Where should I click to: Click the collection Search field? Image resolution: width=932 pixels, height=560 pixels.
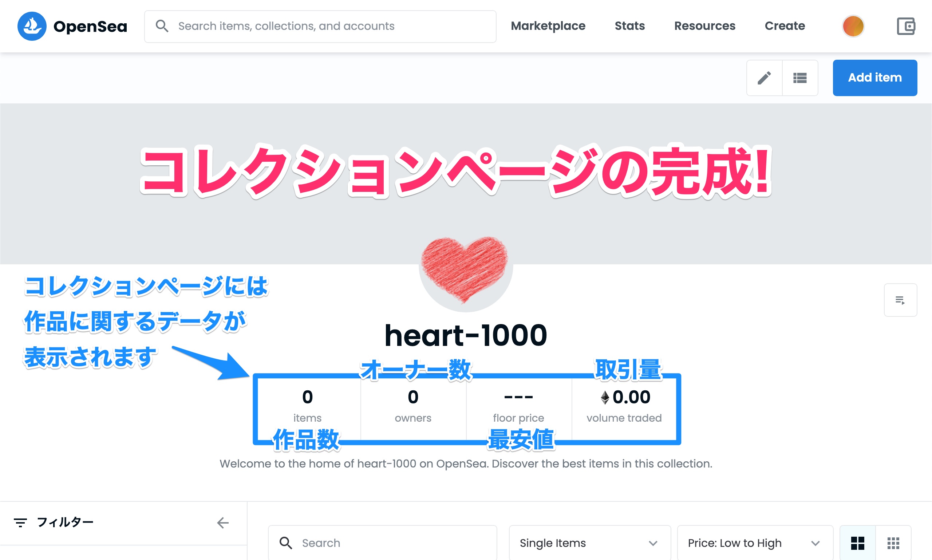coord(382,543)
